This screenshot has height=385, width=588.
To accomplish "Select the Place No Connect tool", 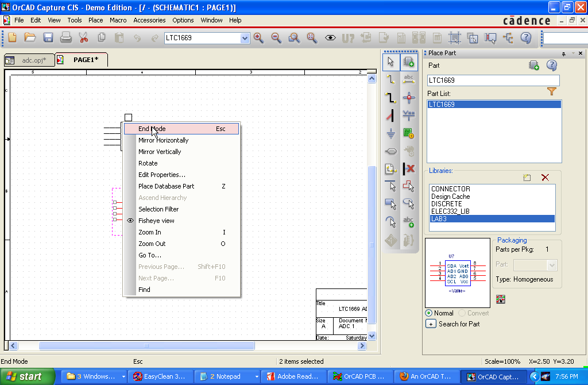I will [409, 169].
